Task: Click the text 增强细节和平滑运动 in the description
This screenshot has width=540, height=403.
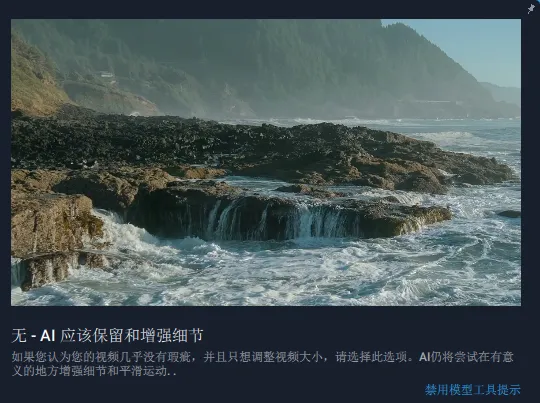Action: (x=113, y=371)
